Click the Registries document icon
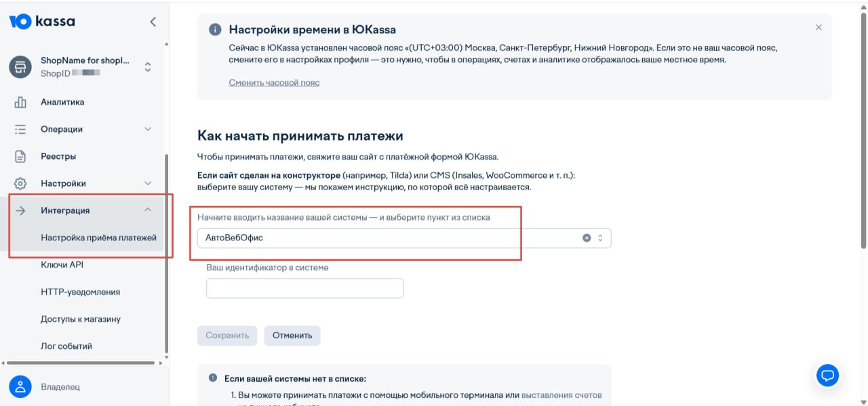Image resolution: width=868 pixels, height=406 pixels. [20, 157]
